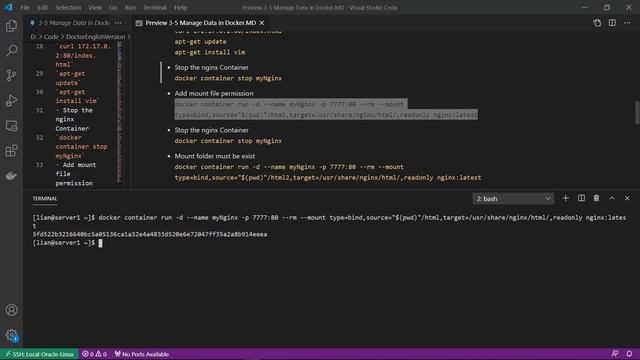Open the Go menu

pos(113,7)
